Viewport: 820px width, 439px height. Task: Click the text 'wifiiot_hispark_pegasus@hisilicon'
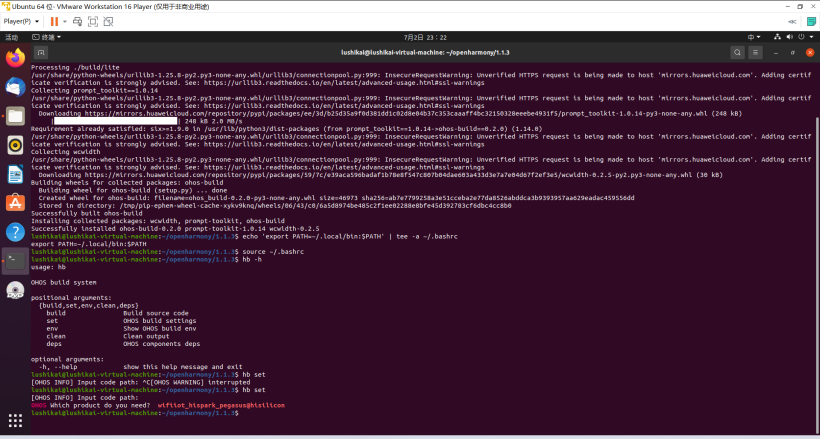point(221,406)
